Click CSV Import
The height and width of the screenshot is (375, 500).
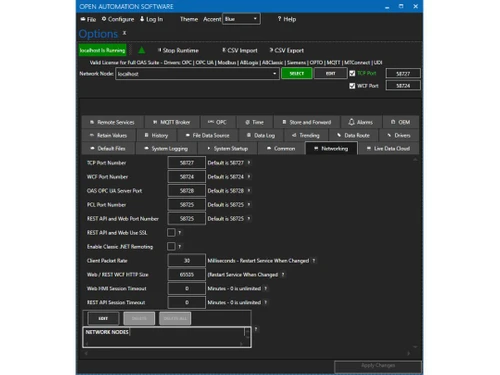[240, 50]
